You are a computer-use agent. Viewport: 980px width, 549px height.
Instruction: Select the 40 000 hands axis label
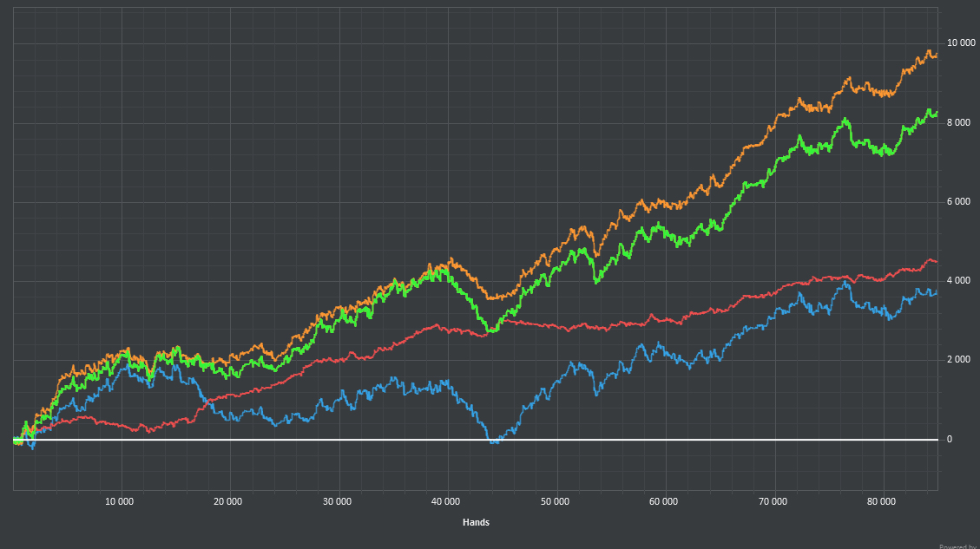tap(445, 501)
